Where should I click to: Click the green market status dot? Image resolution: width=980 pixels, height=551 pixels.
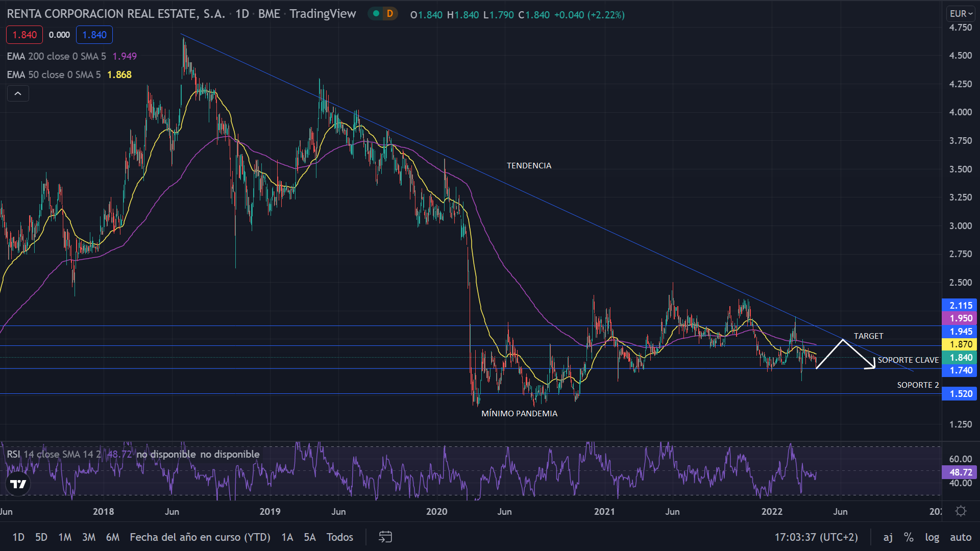click(376, 14)
